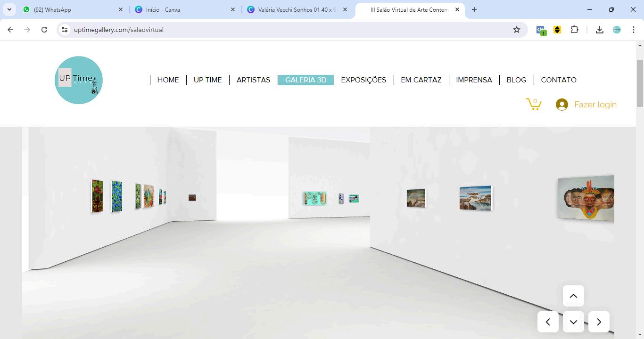
Task: Select the small dark painting near corner
Action: (192, 198)
